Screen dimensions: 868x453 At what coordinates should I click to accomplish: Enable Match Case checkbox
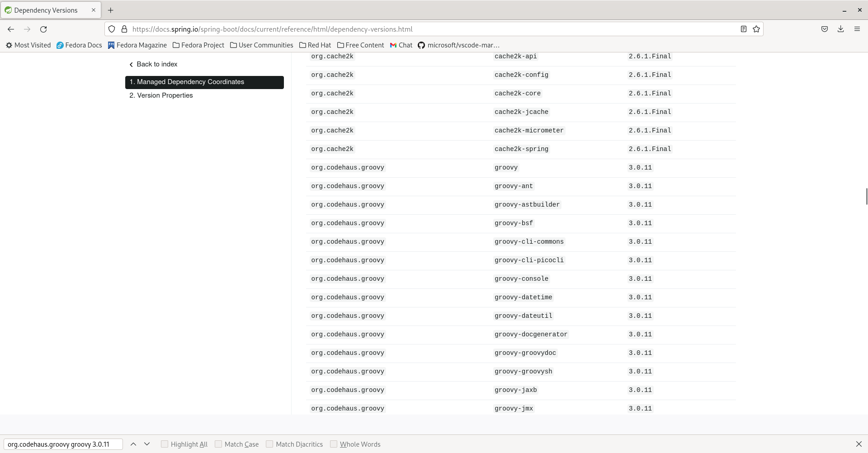[x=218, y=444]
